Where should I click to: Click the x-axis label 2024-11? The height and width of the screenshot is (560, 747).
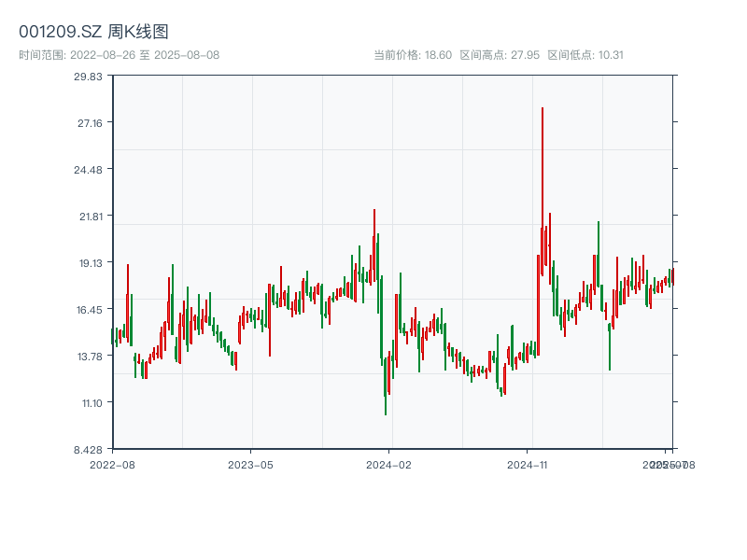tap(527, 465)
